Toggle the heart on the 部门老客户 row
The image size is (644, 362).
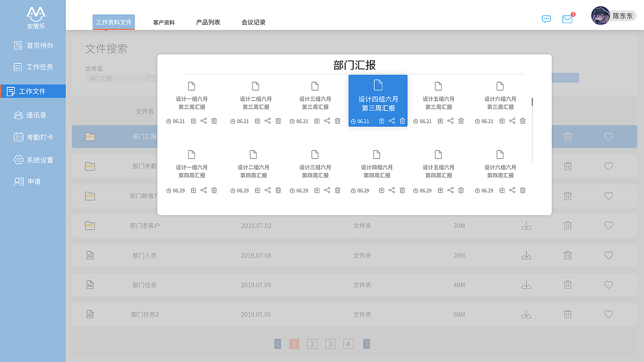(x=608, y=225)
